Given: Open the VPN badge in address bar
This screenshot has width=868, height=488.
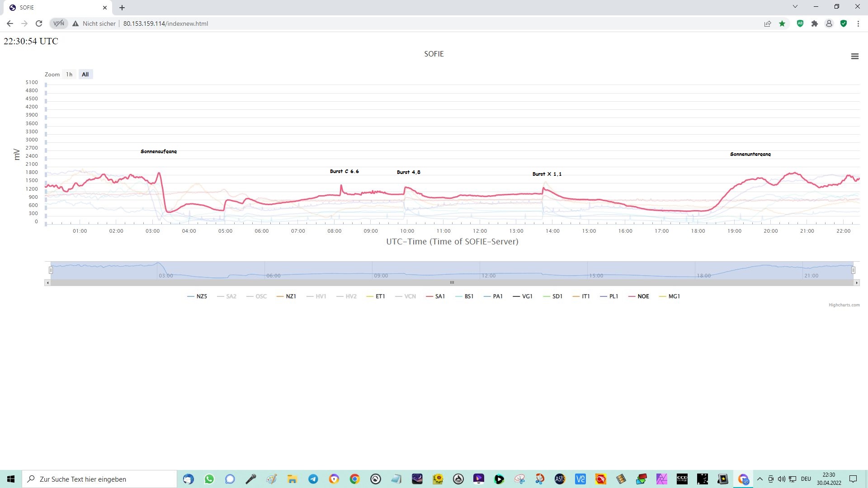Looking at the screenshot, I should 59,23.
